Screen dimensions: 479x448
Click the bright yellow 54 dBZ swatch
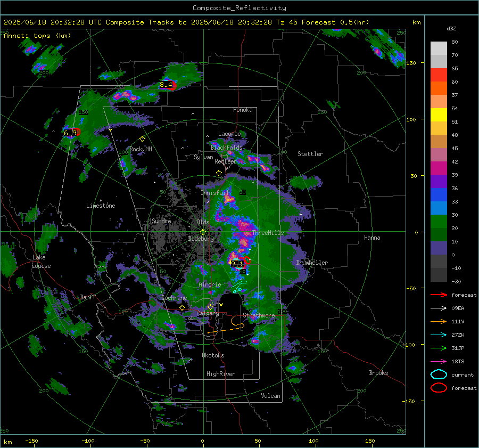(x=439, y=115)
